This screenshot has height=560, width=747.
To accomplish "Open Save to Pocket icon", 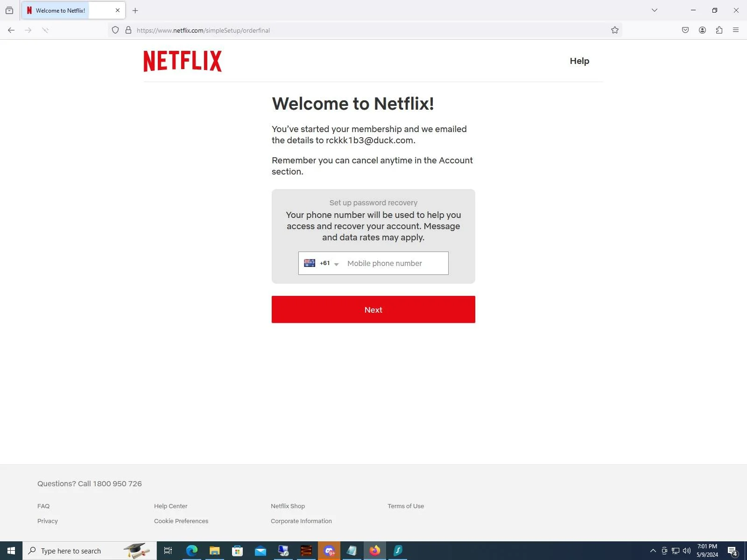I will pyautogui.click(x=685, y=30).
